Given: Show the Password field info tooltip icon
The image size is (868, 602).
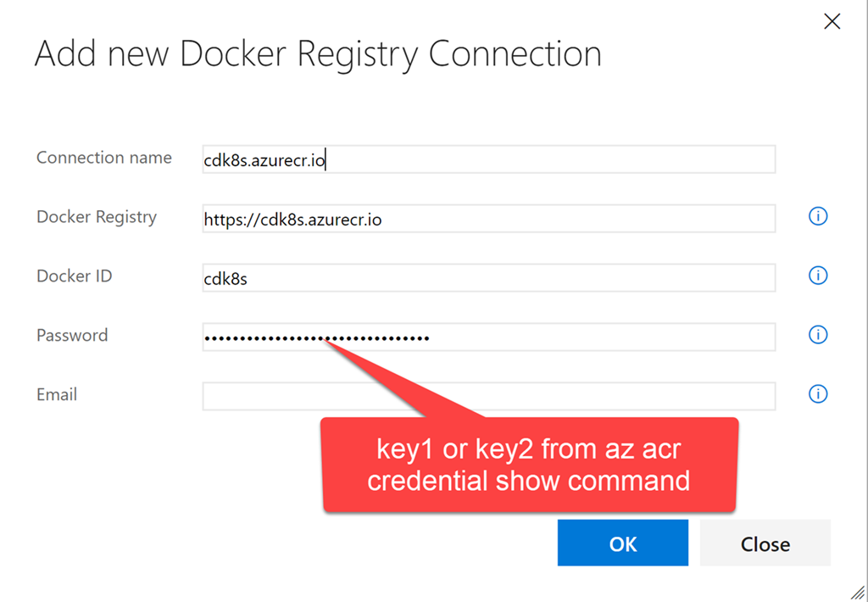Looking at the screenshot, I should [x=818, y=336].
